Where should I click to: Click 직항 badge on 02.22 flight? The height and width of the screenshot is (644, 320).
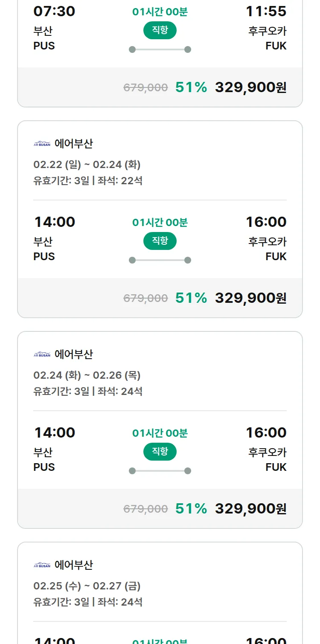(160, 241)
